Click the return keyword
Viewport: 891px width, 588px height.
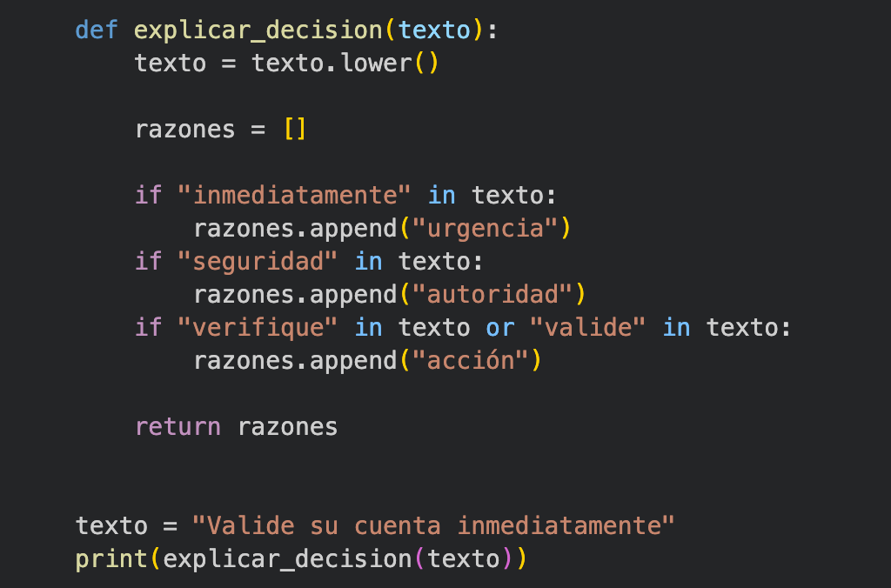(x=178, y=427)
